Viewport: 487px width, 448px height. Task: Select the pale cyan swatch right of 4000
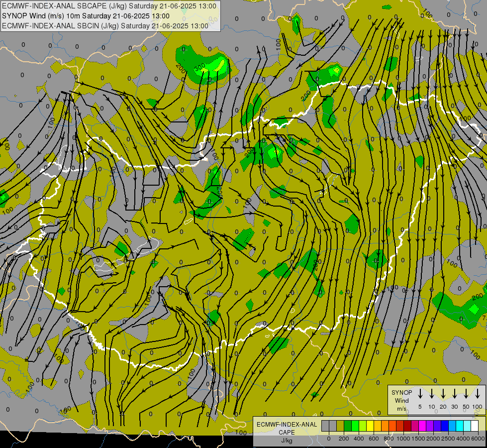tap(467, 426)
